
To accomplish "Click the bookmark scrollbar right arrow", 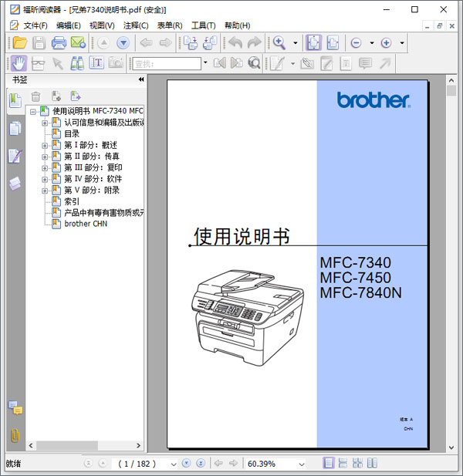I will click(138, 445).
